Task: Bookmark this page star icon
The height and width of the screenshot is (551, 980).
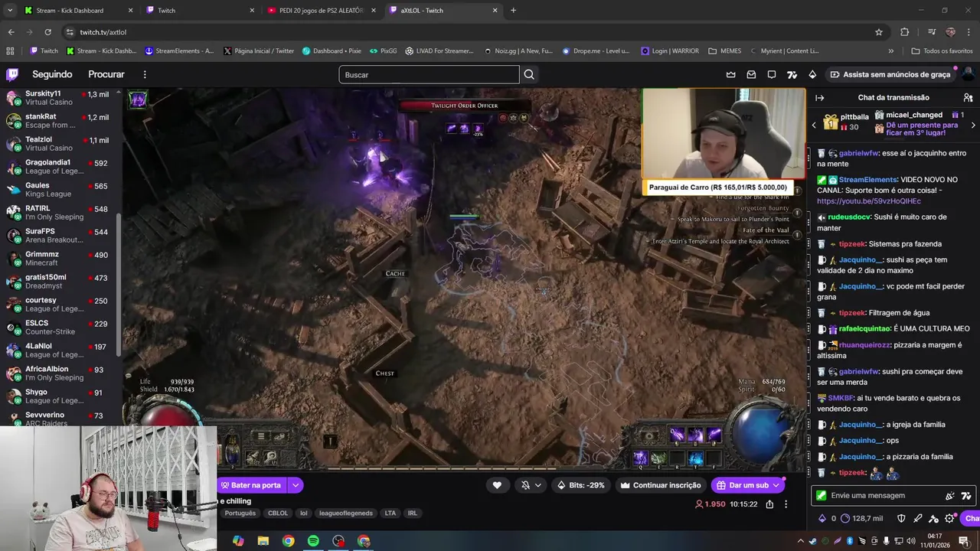Action: (879, 32)
